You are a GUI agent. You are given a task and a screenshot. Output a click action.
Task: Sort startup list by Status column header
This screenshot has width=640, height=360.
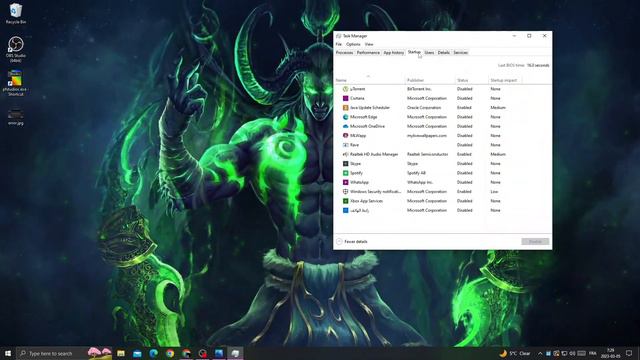(x=472, y=80)
